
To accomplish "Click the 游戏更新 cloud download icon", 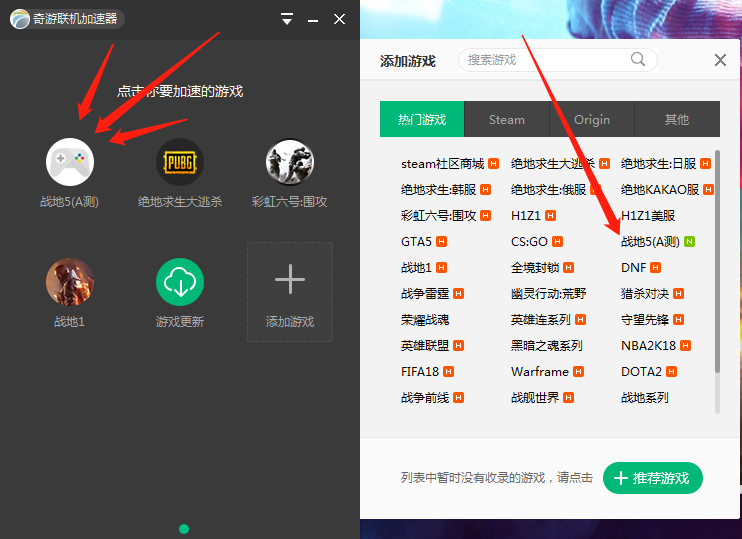I will tap(180, 282).
